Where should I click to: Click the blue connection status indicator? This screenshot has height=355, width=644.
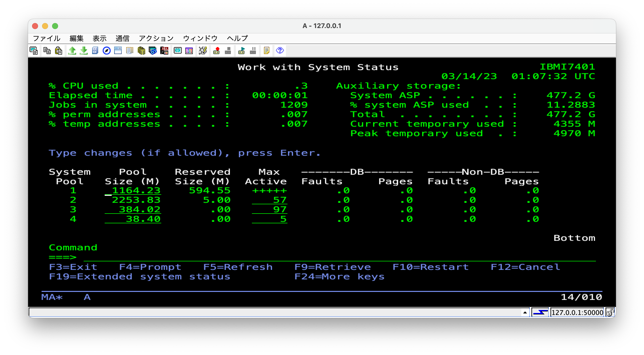[x=540, y=312]
